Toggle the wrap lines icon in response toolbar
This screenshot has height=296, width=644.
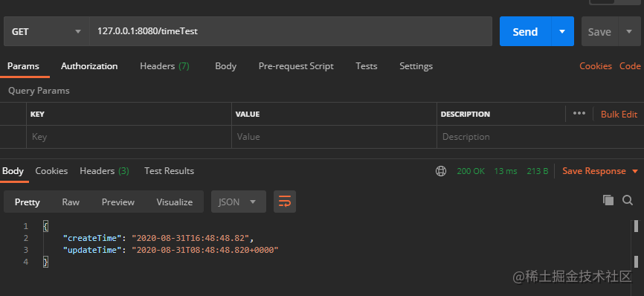tap(285, 202)
